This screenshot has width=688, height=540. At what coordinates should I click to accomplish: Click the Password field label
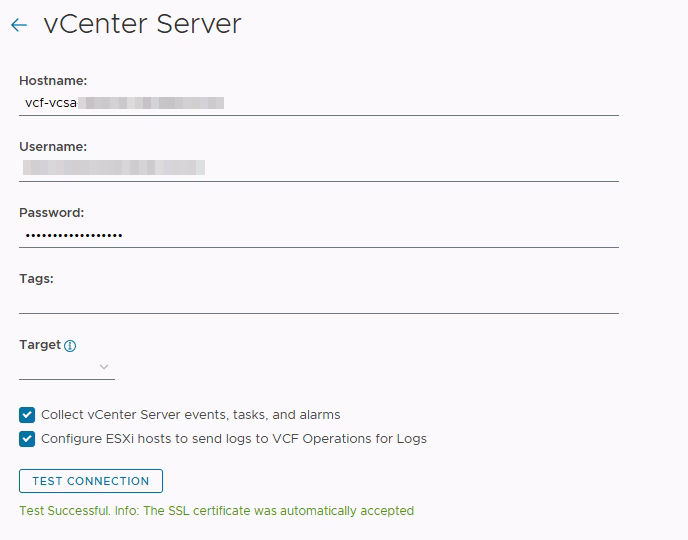[x=51, y=212]
